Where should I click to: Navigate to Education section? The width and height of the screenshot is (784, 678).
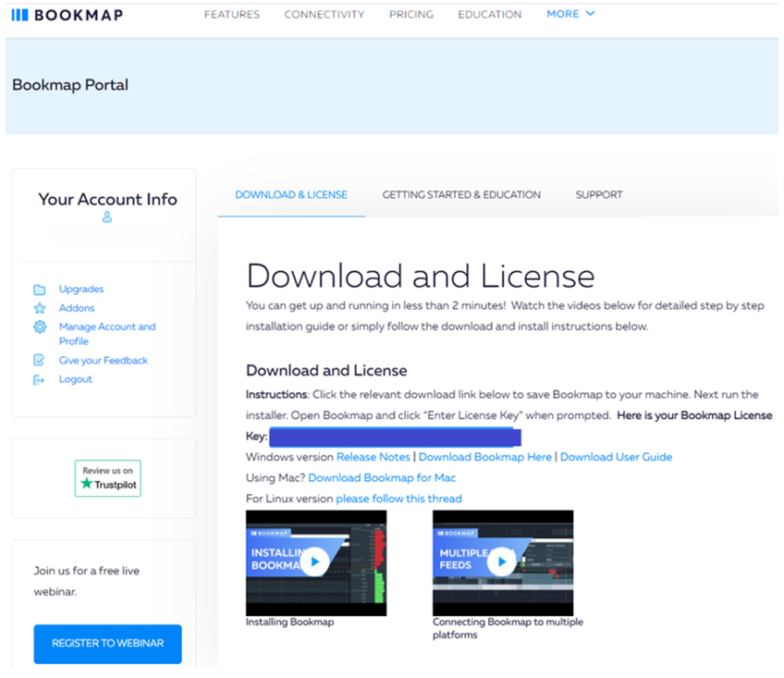pos(489,15)
